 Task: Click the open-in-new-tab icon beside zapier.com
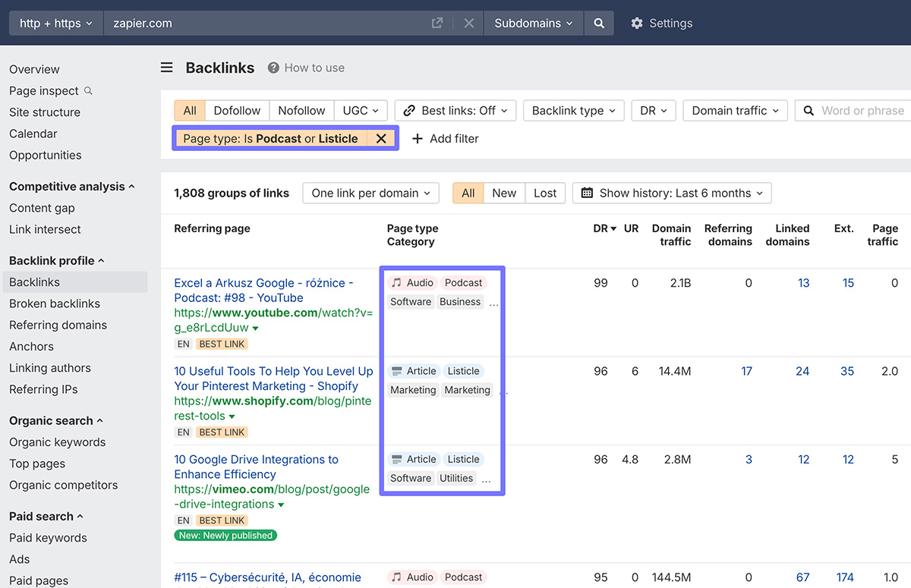[437, 24]
